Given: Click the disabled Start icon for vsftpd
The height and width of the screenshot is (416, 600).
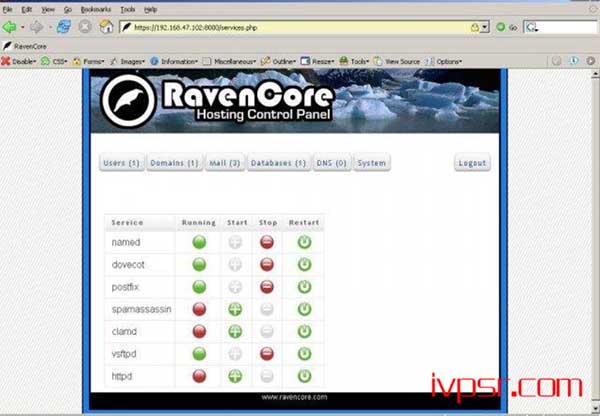Looking at the screenshot, I should [x=235, y=354].
